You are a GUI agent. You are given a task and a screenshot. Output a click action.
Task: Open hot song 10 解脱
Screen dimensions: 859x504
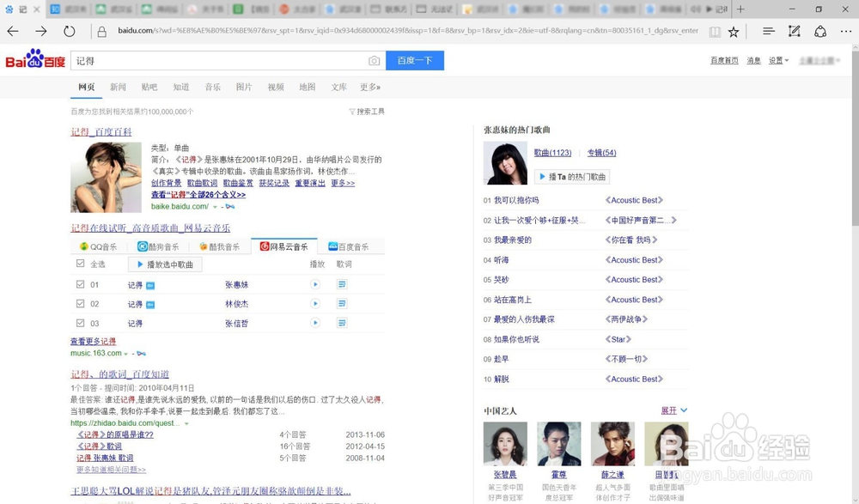pos(502,379)
